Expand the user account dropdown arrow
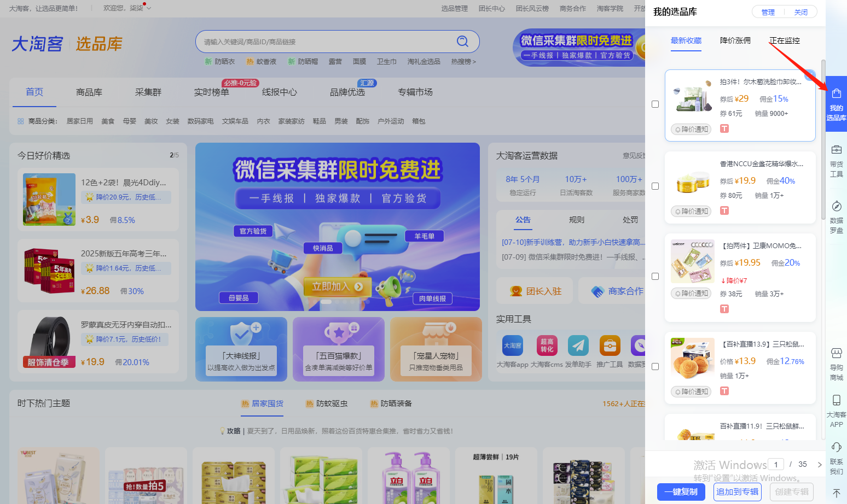Screen dimensions: 847x504 tap(149, 8)
